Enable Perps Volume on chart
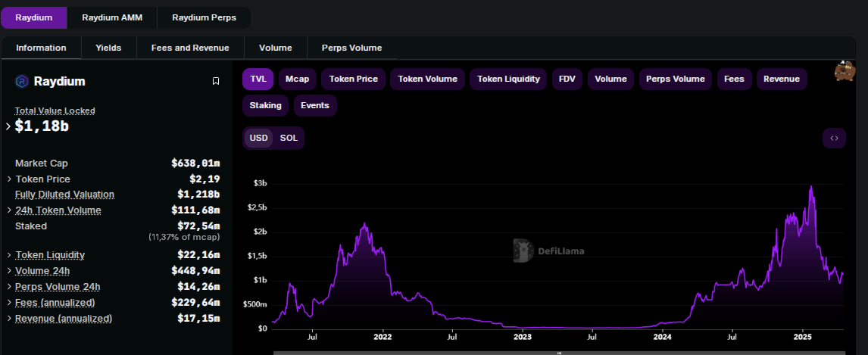The height and width of the screenshot is (355, 868). pyautogui.click(x=676, y=79)
